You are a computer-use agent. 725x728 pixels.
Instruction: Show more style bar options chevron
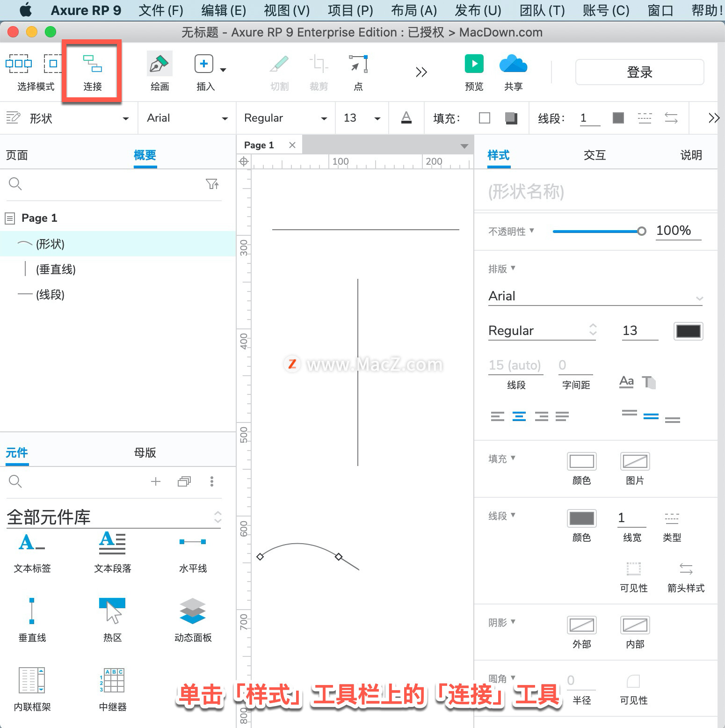(x=714, y=118)
